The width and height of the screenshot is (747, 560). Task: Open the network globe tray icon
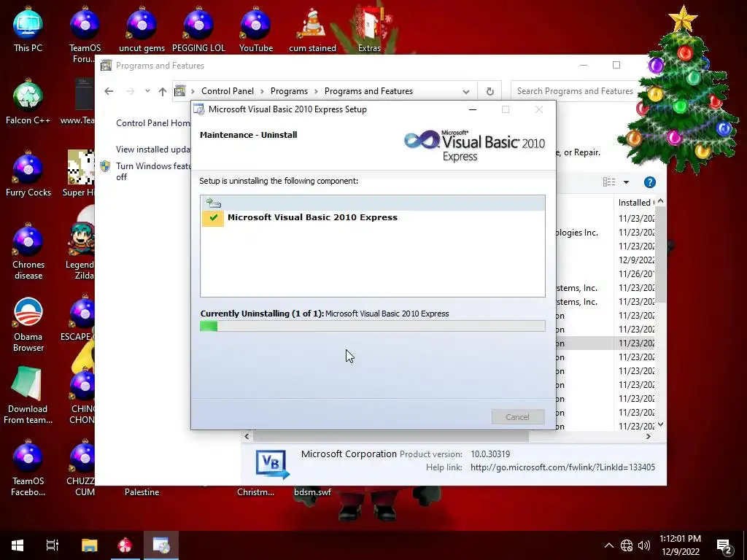pyautogui.click(x=627, y=545)
